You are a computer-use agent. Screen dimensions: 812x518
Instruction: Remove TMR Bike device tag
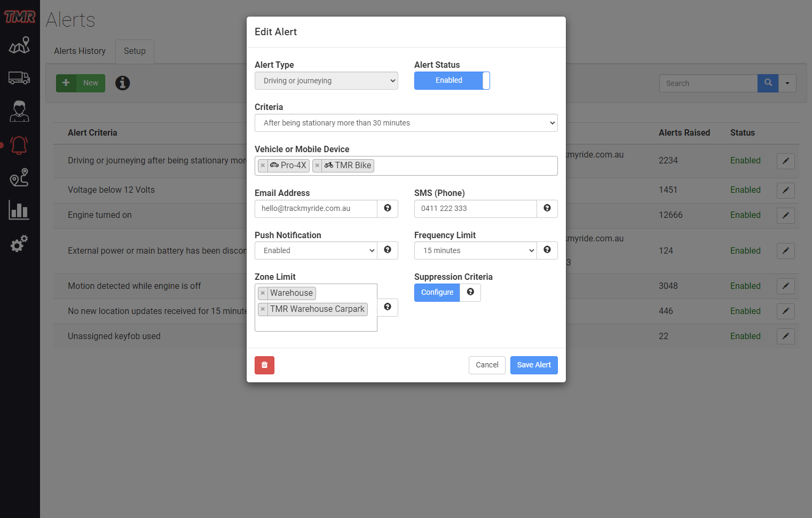click(317, 166)
